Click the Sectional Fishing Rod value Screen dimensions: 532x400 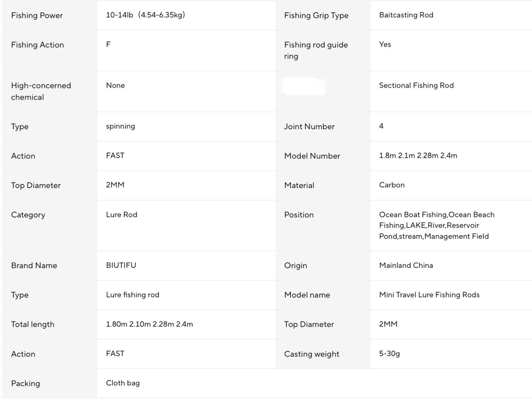coord(416,85)
